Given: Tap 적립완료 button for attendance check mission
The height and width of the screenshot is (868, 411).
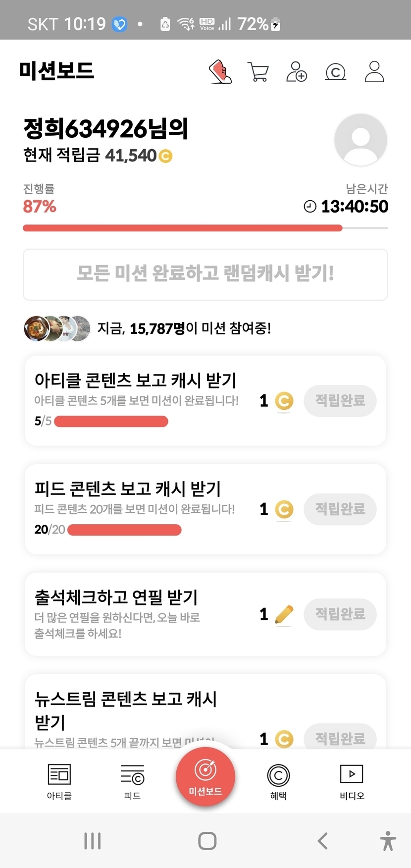Looking at the screenshot, I should 340,614.
